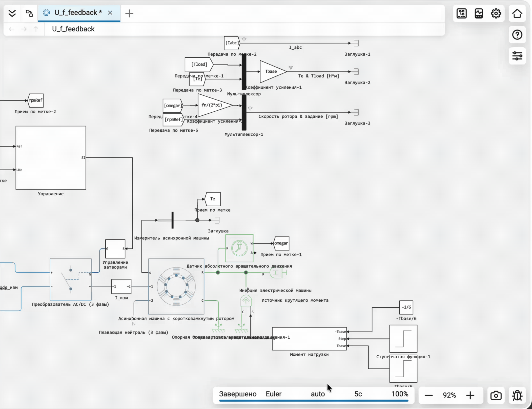The width and height of the screenshot is (532, 409).
Task: Close the U_f_feedback tab
Action: [x=110, y=13]
